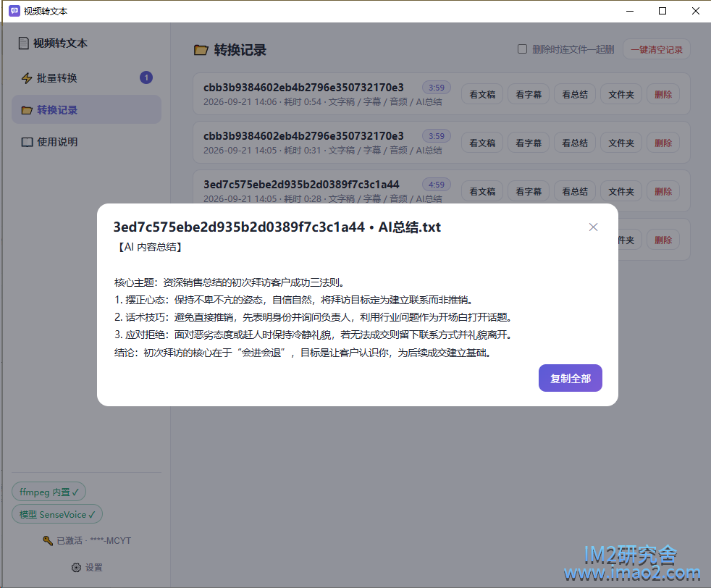The height and width of the screenshot is (588, 711).
Task: Copy the summary with the 复制全部 button
Action: point(571,378)
